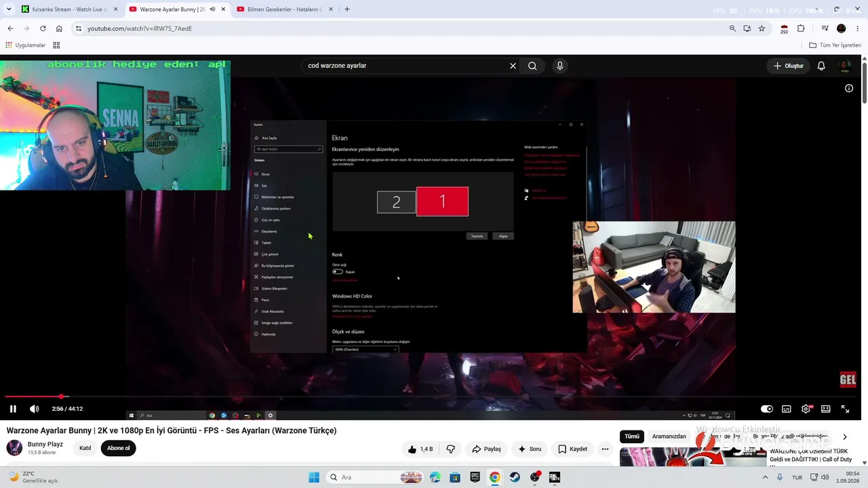Switch to theater mode
The height and width of the screenshot is (488, 868).
pos(826,409)
